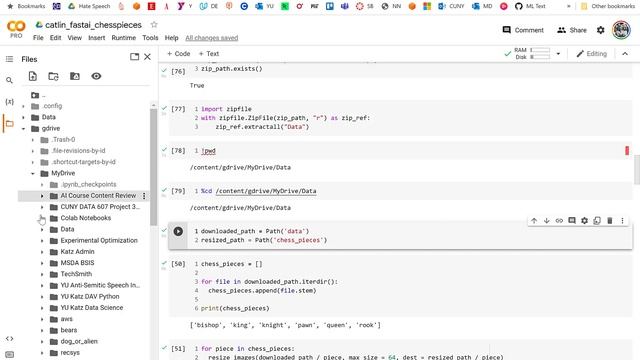This screenshot has width=640, height=360.
Task: Open the search sidebar icon
Action: tap(9, 80)
